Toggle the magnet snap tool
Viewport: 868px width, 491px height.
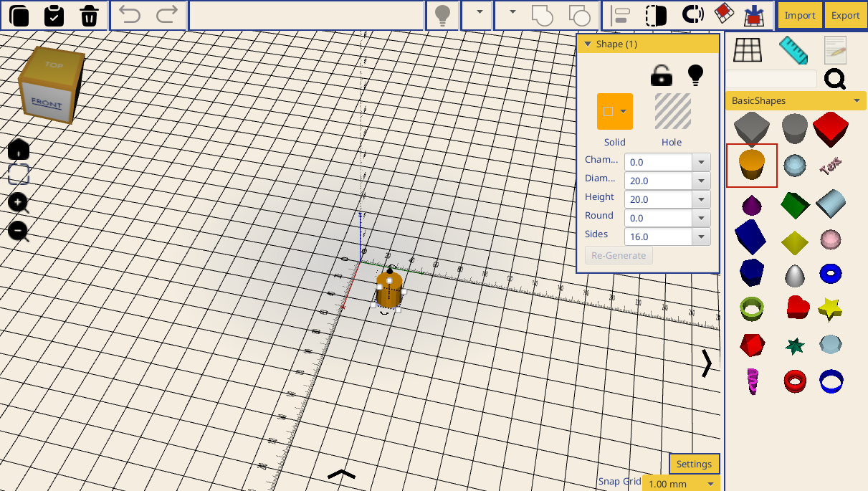pos(692,15)
